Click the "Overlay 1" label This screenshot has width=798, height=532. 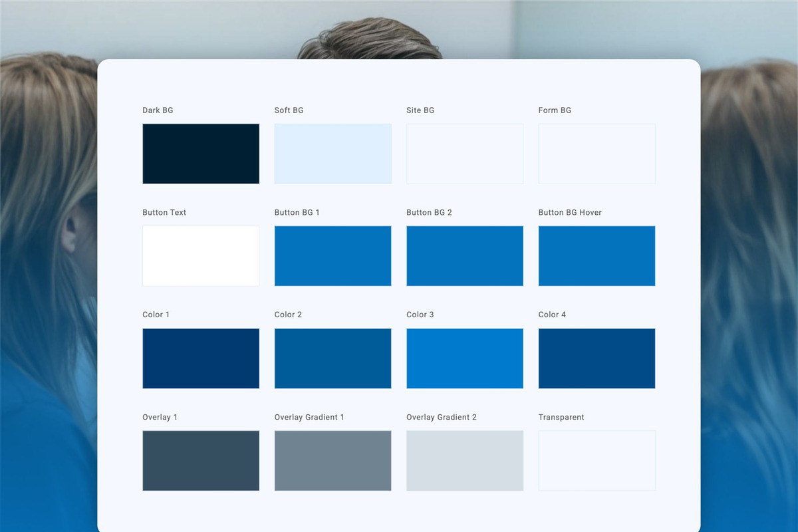[x=160, y=418]
